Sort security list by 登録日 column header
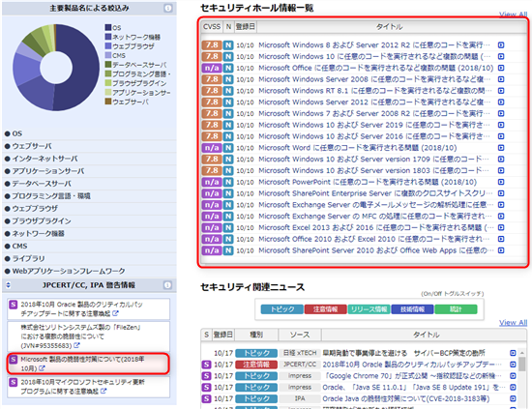The image size is (532, 409). click(x=245, y=26)
